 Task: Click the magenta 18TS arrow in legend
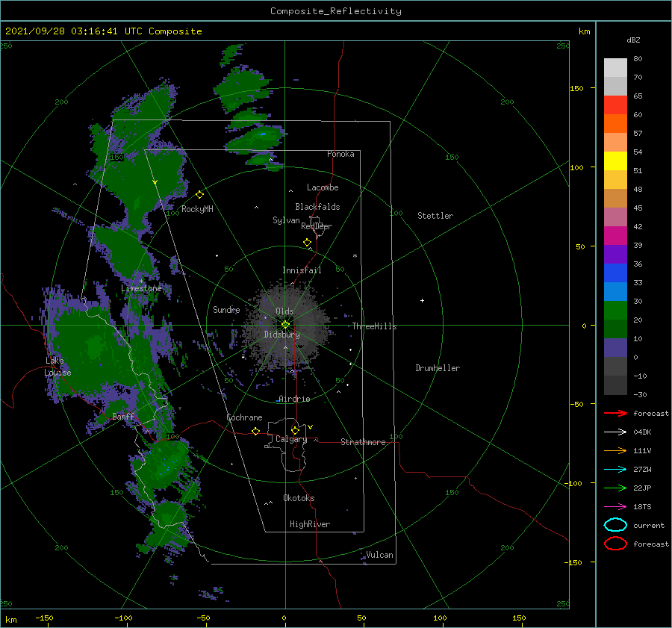616,507
